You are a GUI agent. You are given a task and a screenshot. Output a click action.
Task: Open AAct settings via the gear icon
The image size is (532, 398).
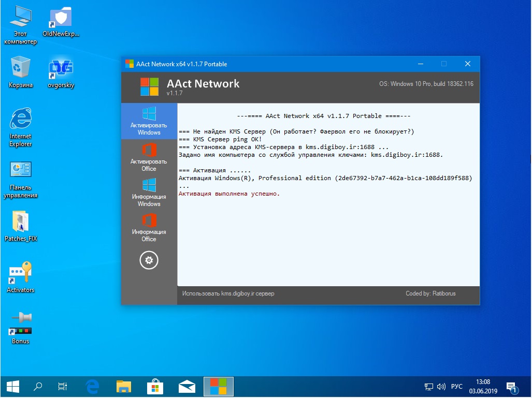click(x=149, y=260)
